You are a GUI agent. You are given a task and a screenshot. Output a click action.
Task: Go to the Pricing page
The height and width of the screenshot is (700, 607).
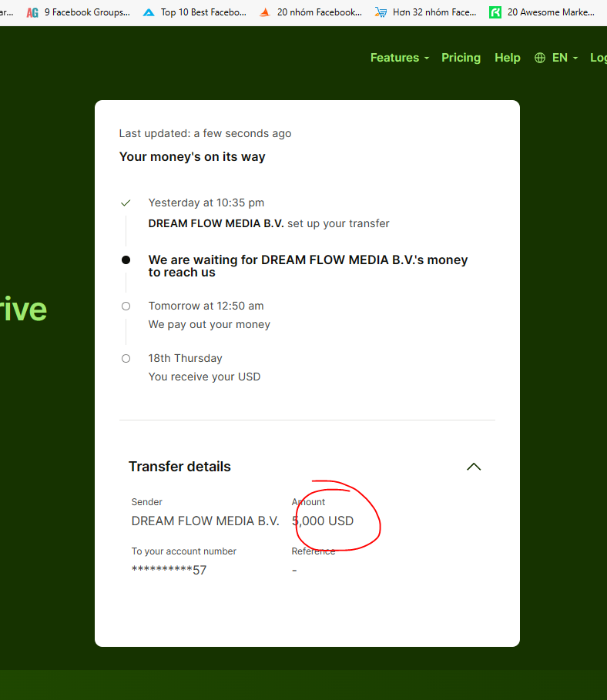point(461,58)
